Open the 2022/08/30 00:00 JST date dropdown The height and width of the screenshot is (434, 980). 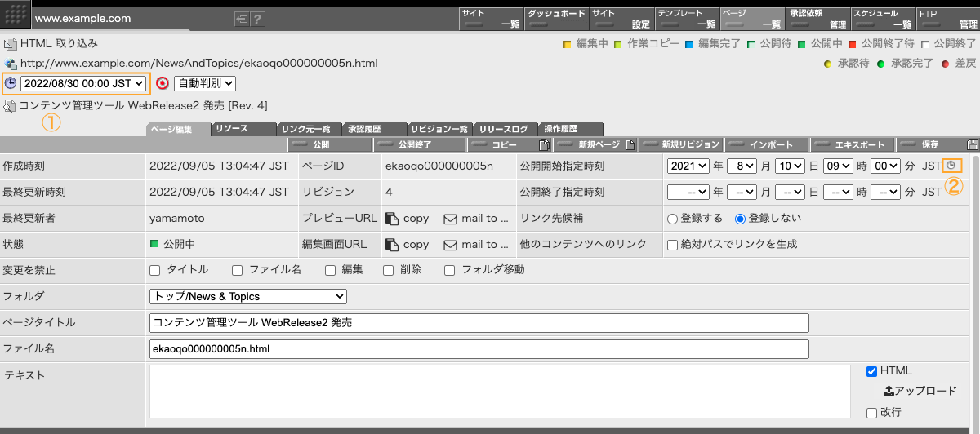point(84,83)
